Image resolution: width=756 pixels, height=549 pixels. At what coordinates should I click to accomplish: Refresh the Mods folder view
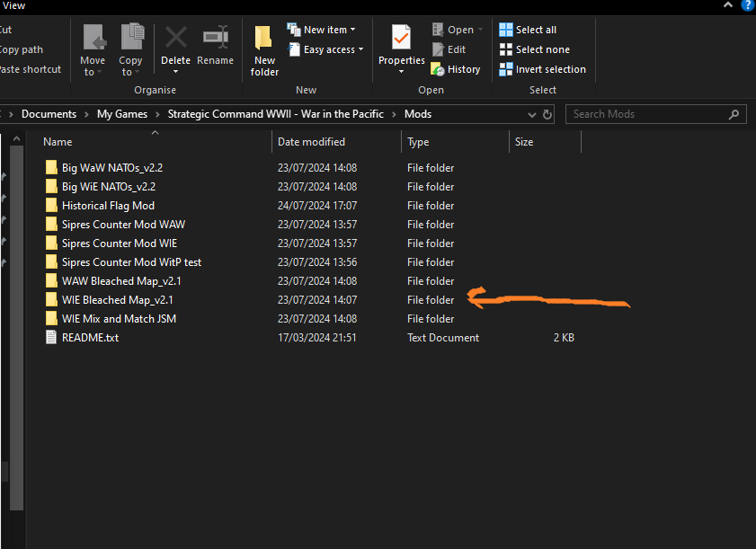coord(547,114)
